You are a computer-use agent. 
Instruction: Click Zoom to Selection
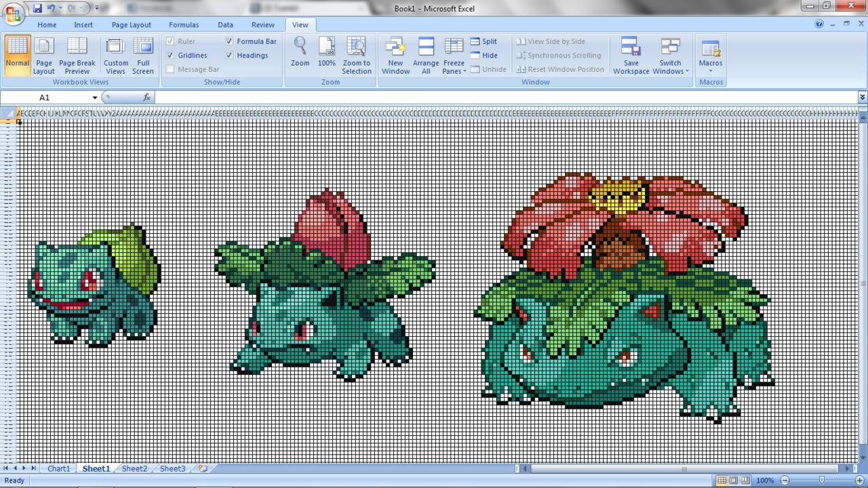[357, 54]
